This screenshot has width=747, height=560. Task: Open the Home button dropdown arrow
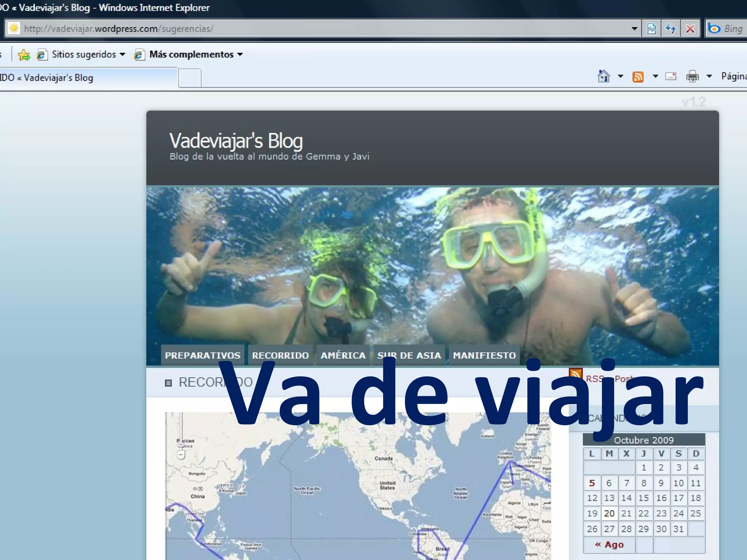click(x=620, y=77)
